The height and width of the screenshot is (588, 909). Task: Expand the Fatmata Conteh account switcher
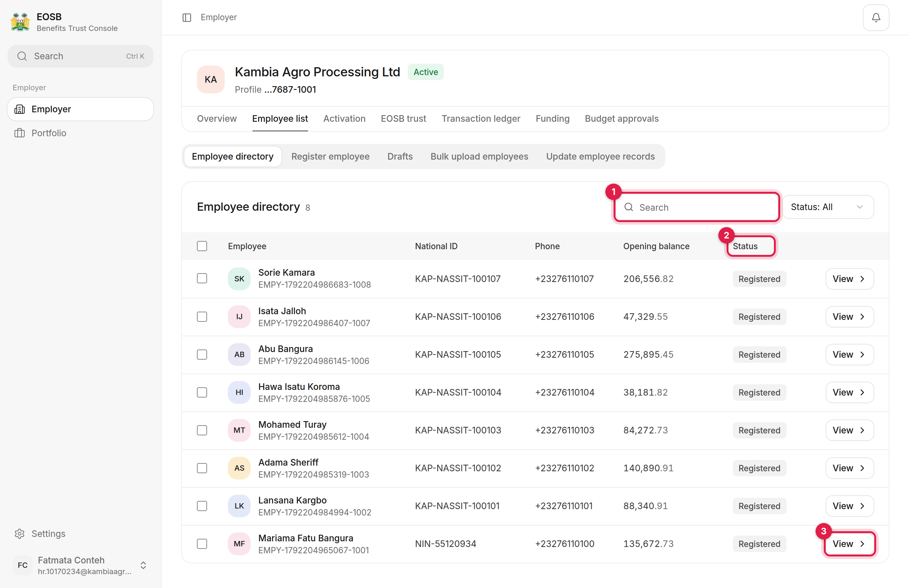(143, 565)
